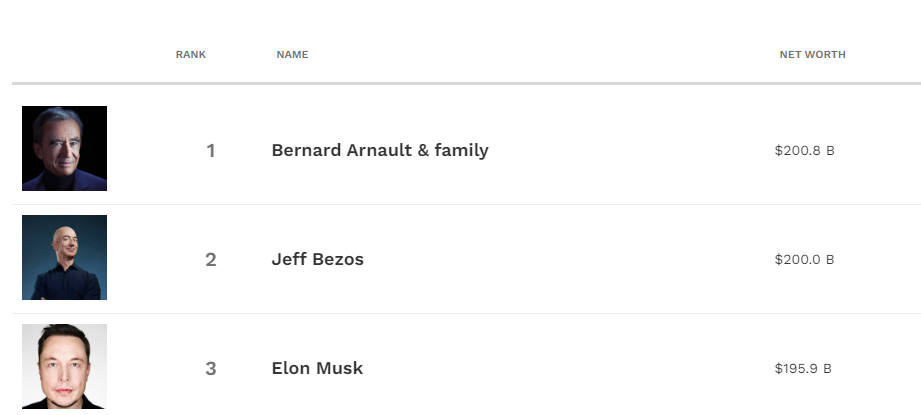Click the separator line between Arnault and Bezos rows
921x415 pixels.
click(x=466, y=204)
